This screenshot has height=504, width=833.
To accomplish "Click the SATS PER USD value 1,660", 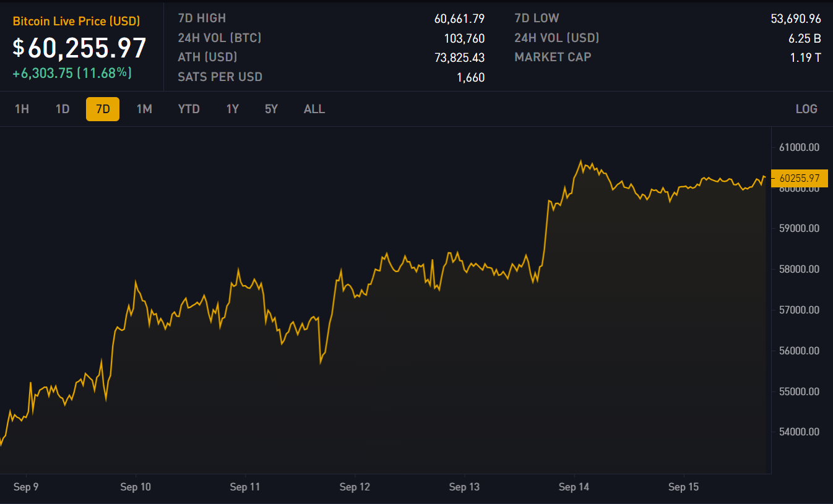I will click(470, 77).
